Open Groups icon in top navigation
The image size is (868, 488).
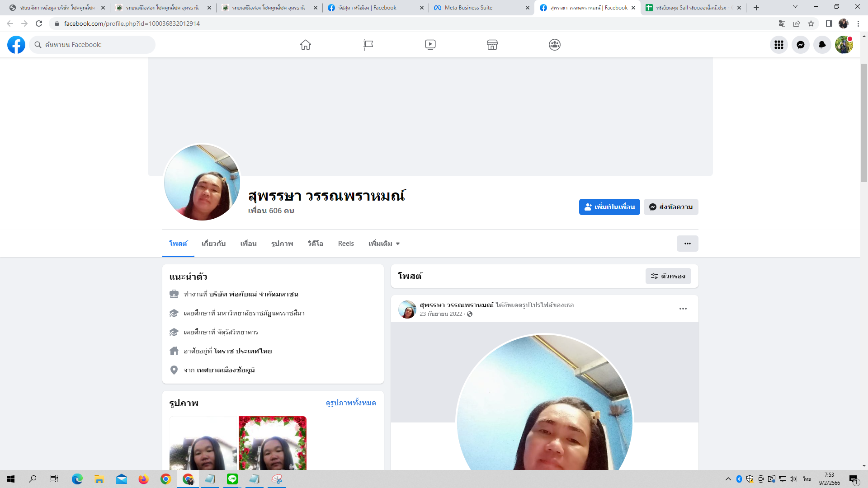(x=555, y=45)
